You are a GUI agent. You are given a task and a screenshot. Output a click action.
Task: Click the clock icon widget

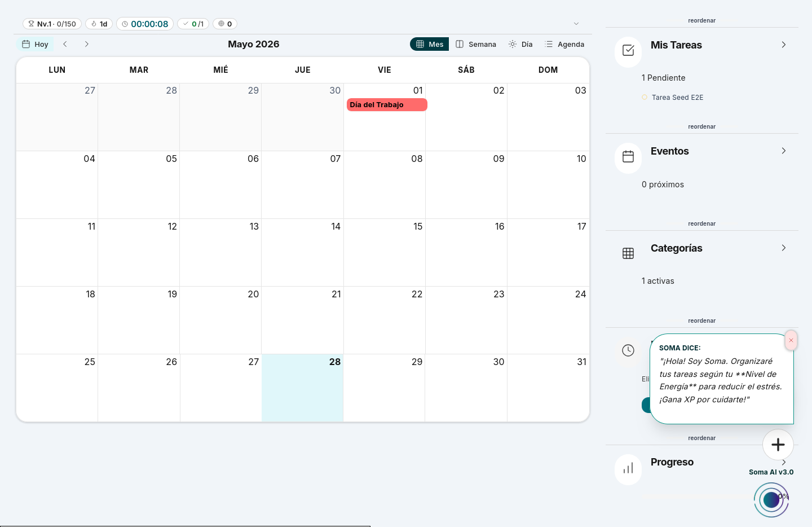pos(628,350)
